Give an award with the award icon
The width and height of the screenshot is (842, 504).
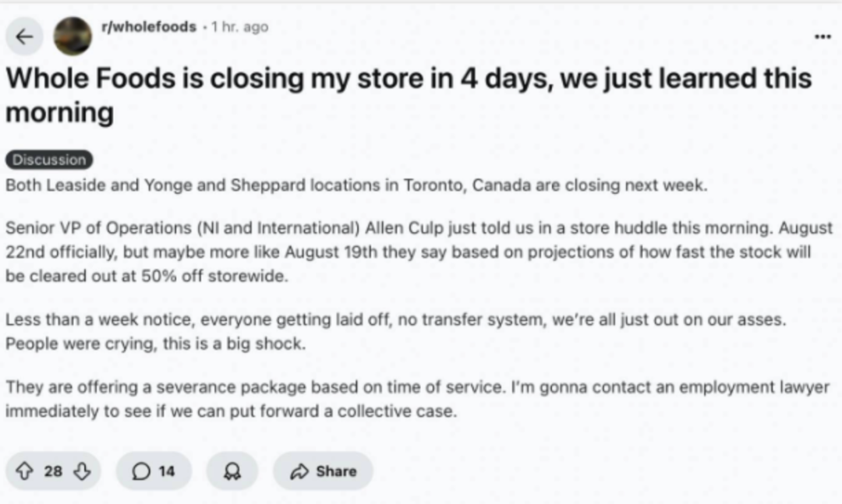tap(232, 471)
